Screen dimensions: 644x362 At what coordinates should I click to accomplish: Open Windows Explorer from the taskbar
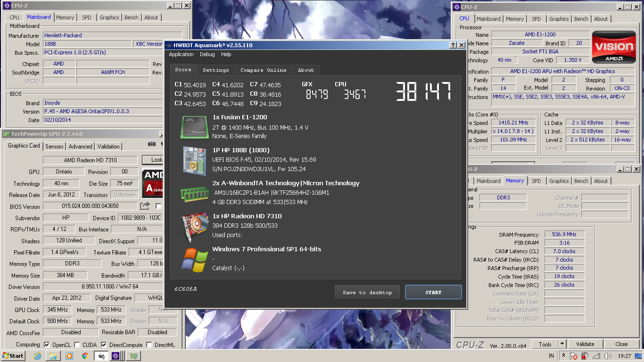click(53, 356)
